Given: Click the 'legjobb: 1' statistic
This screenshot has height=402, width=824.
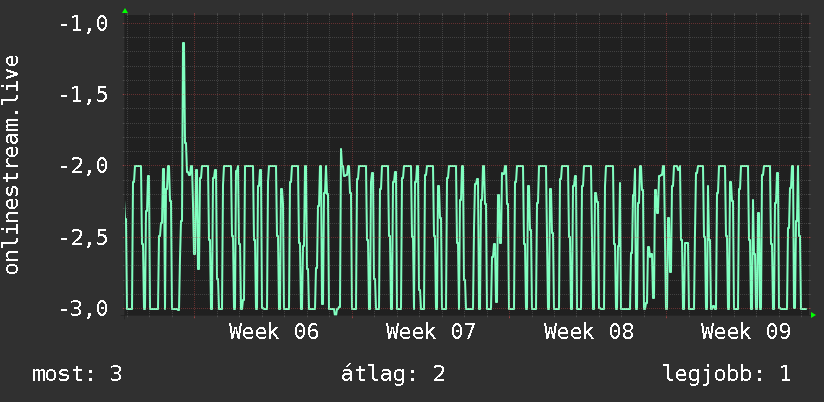Looking at the screenshot, I should click(727, 374).
